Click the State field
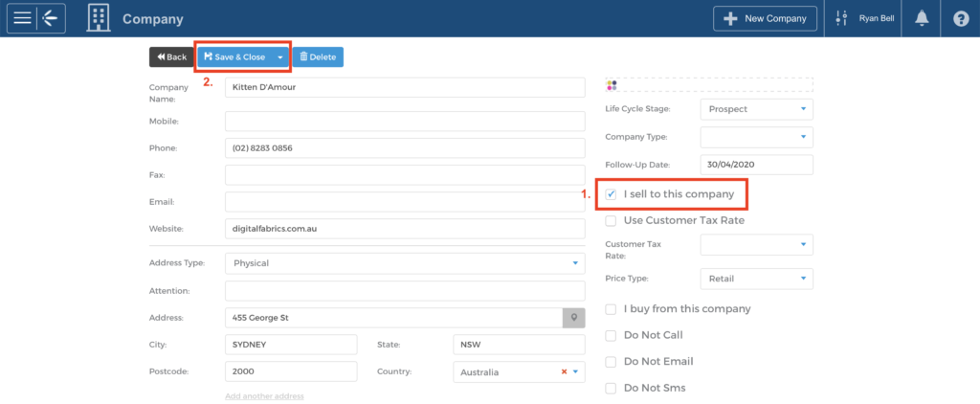 pos(520,345)
